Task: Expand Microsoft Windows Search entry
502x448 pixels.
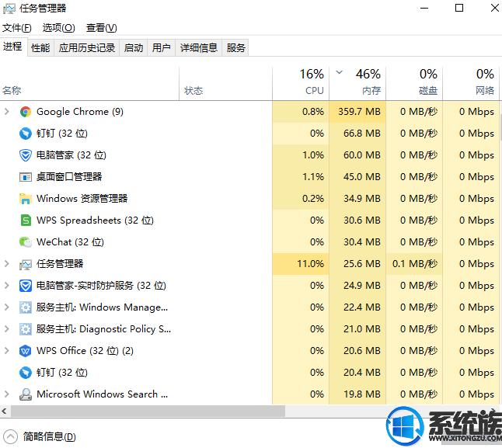Action: coord(7,394)
